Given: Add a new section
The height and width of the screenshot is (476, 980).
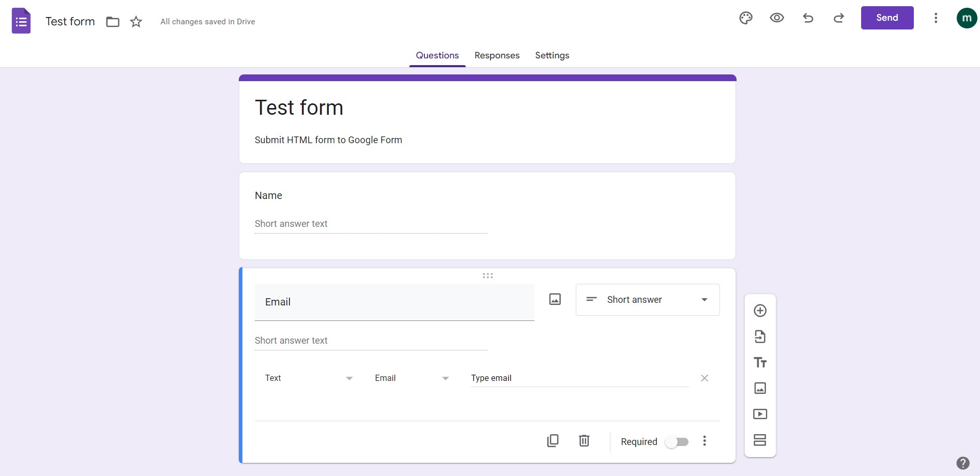Looking at the screenshot, I should 760,439.
